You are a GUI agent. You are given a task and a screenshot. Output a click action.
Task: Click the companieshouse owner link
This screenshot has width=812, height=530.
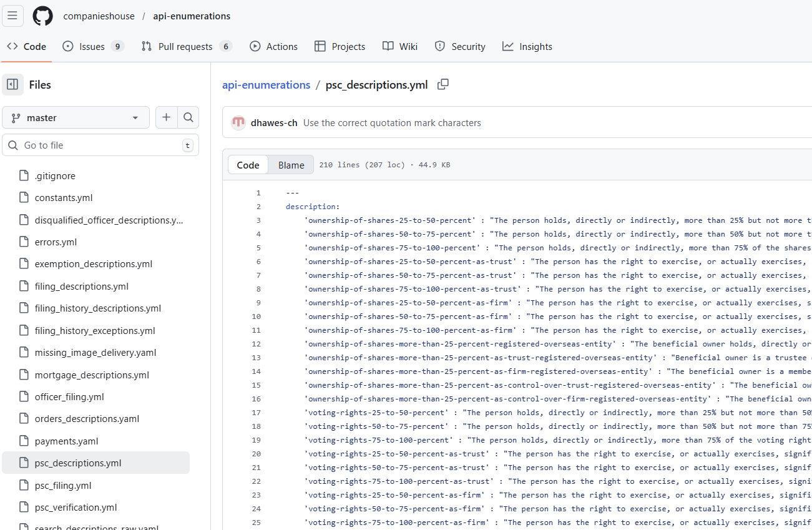pos(99,16)
